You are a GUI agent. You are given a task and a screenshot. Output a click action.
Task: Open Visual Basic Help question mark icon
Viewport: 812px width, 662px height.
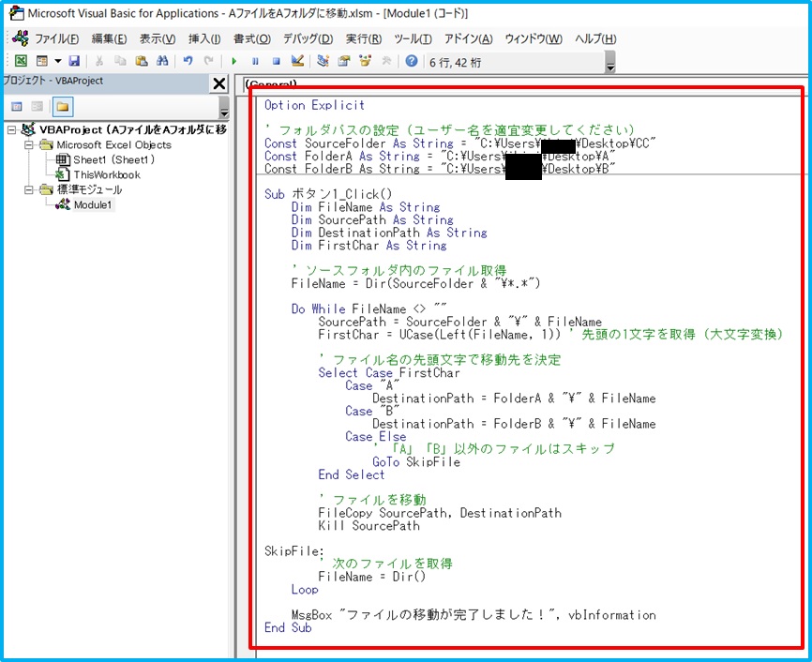coord(412,61)
